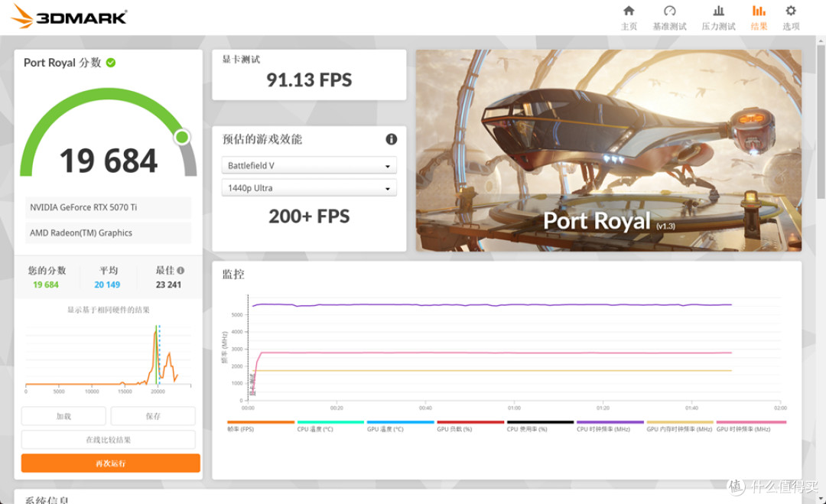Screen dimensions: 826x504
Task: Click the 您的分数 value 19 684
Action: click(46, 285)
